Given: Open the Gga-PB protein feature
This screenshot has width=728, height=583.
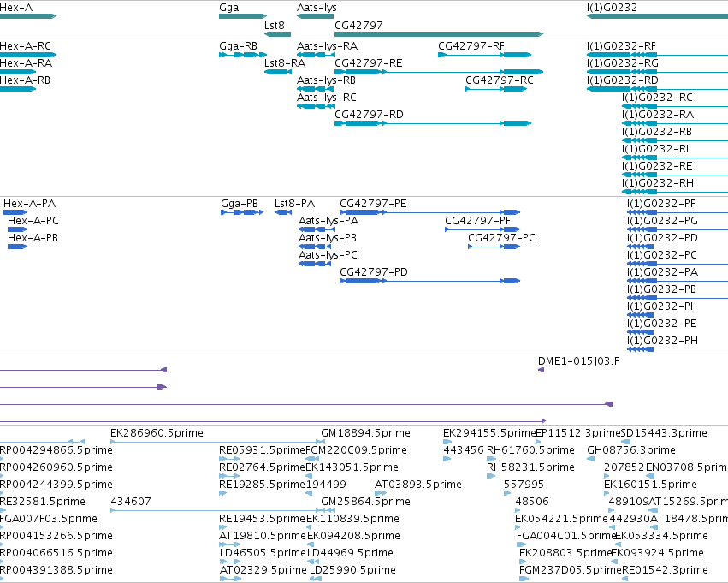Looking at the screenshot, I should pos(242,212).
